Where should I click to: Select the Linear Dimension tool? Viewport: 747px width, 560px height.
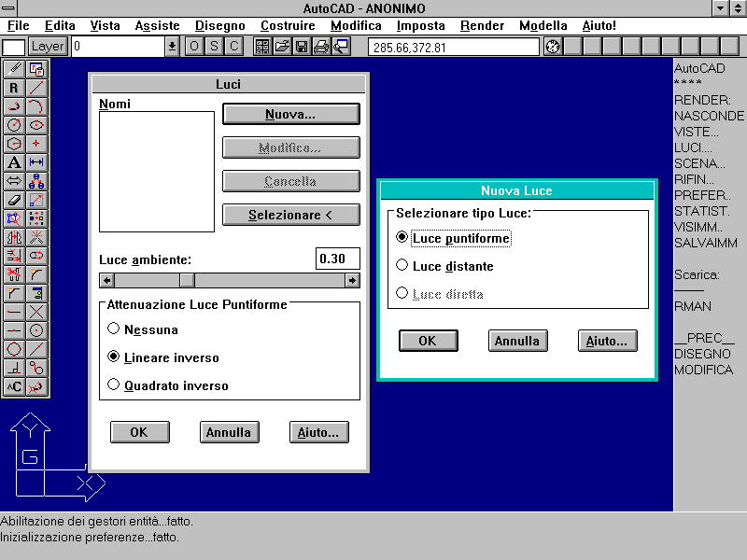(x=36, y=162)
